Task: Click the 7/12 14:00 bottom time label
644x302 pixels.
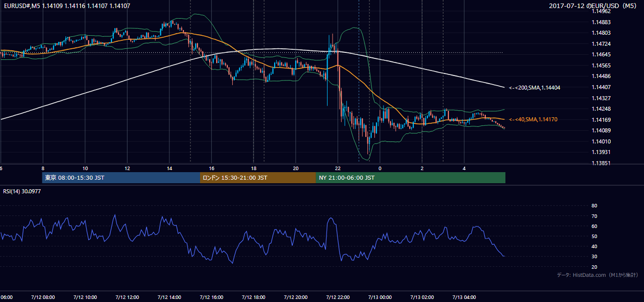Action: (x=169, y=297)
